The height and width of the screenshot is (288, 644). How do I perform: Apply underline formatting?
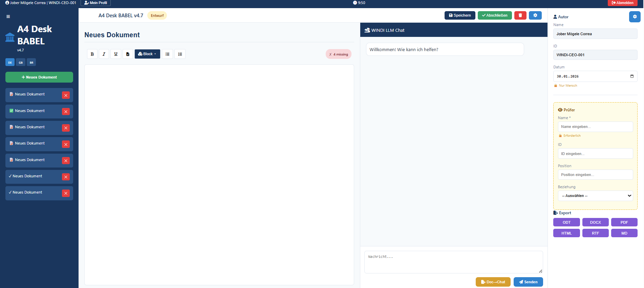[116, 54]
